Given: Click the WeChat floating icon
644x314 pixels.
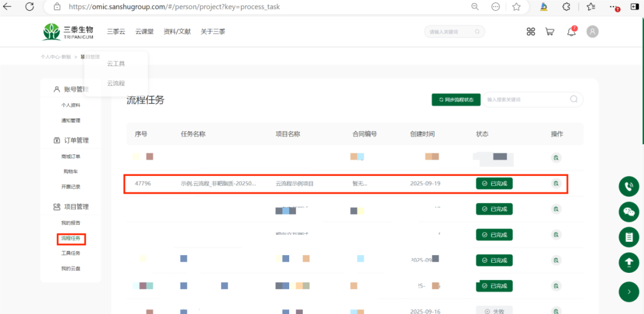Looking at the screenshot, I should [628, 212].
